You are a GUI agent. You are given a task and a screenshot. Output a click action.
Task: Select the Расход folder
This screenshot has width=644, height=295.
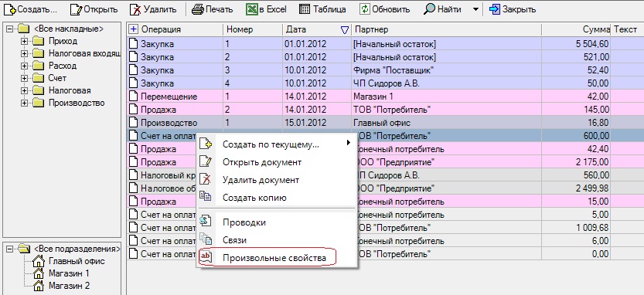63,66
